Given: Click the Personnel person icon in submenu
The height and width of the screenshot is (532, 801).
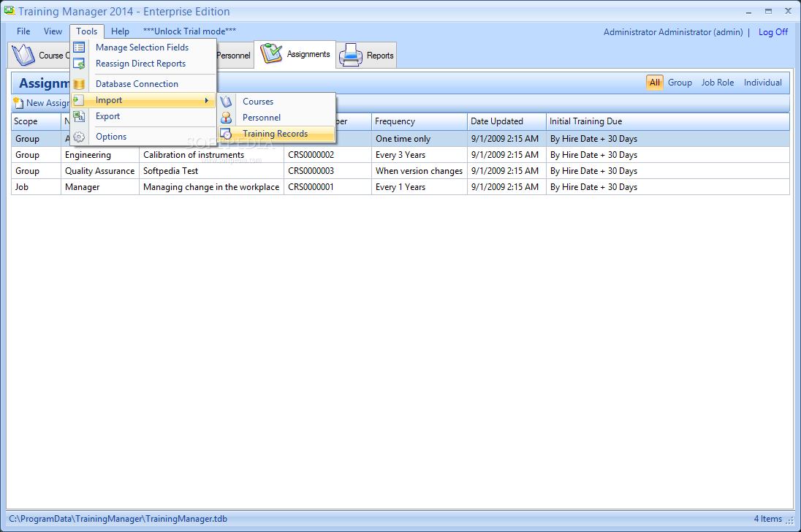Looking at the screenshot, I should pyautogui.click(x=226, y=118).
